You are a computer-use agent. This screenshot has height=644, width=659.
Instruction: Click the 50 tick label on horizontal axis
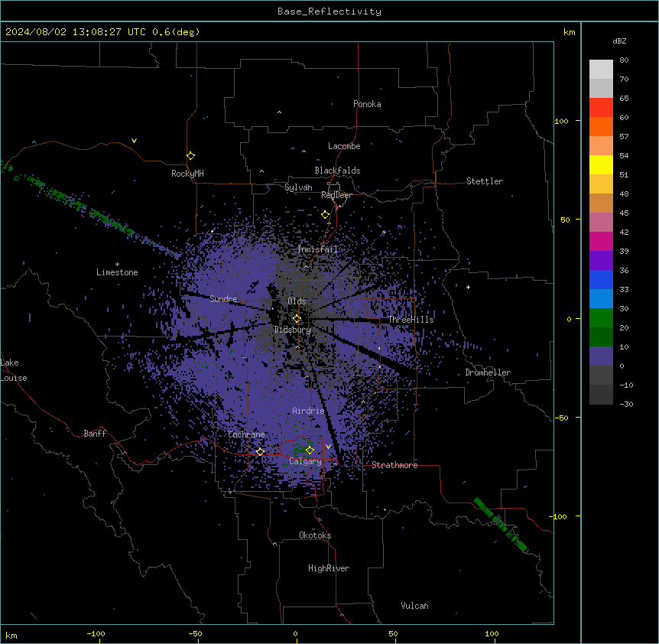click(393, 633)
